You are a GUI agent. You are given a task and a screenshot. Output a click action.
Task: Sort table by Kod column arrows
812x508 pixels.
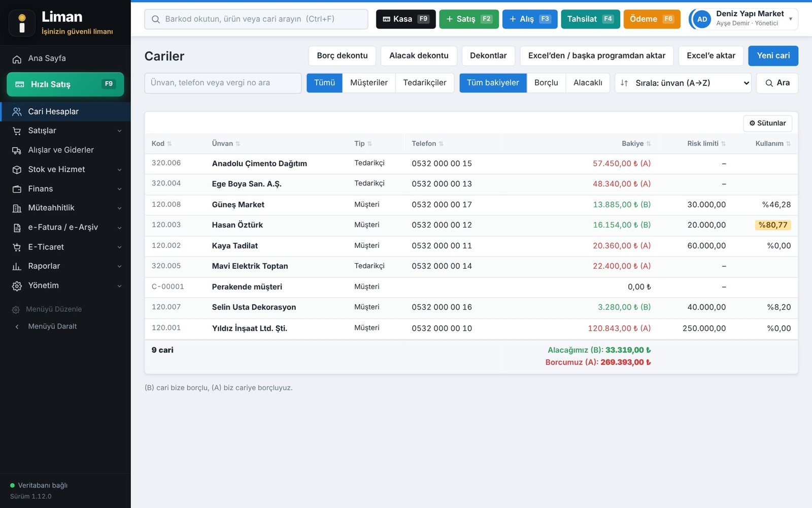point(170,144)
